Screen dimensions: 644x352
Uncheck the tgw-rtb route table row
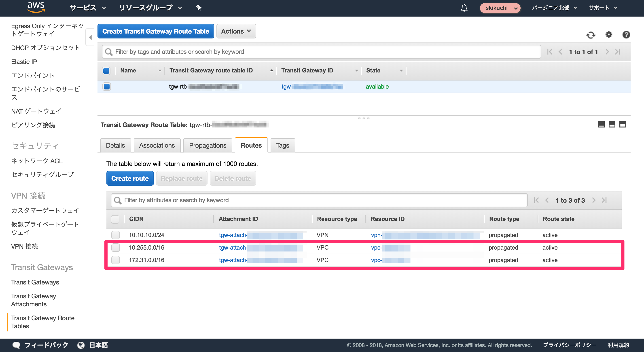(106, 87)
